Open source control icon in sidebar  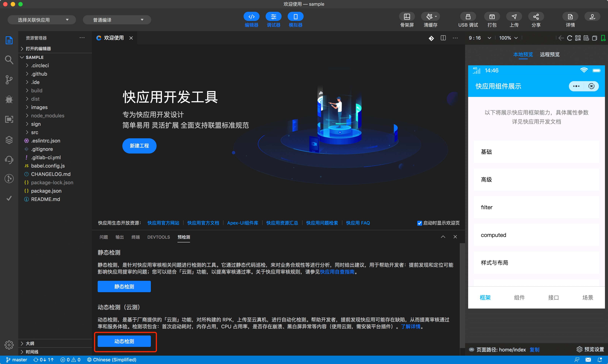coord(9,79)
